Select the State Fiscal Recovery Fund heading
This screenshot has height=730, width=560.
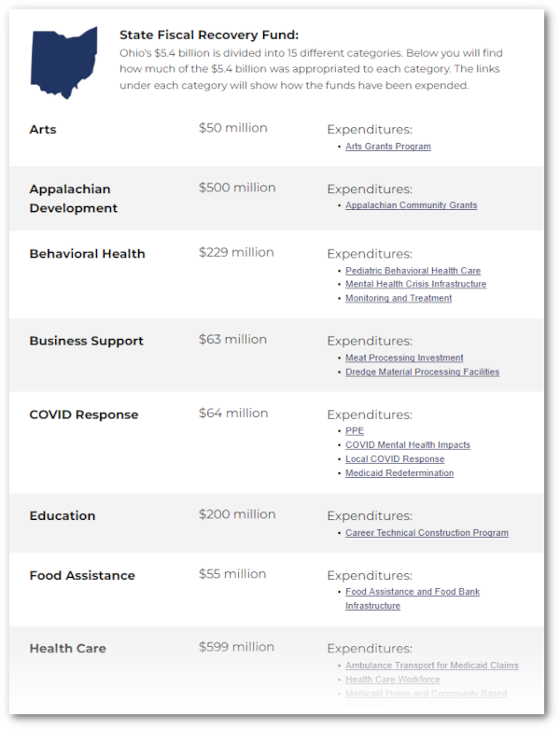[x=209, y=35]
